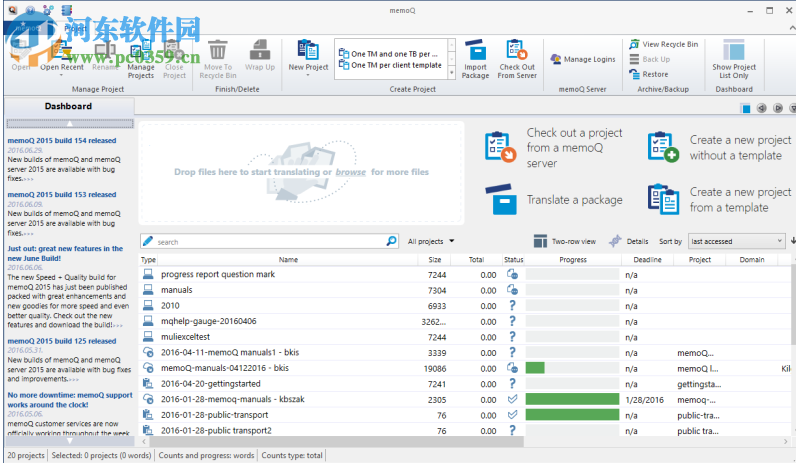Click the news panel scroll-up arrow

coord(70,123)
